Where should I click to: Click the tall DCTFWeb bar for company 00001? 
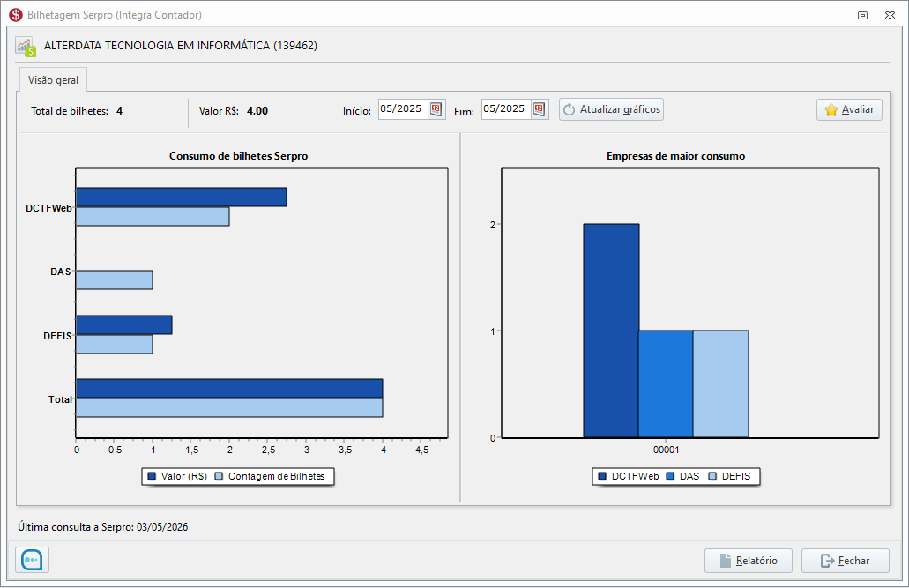[610, 331]
